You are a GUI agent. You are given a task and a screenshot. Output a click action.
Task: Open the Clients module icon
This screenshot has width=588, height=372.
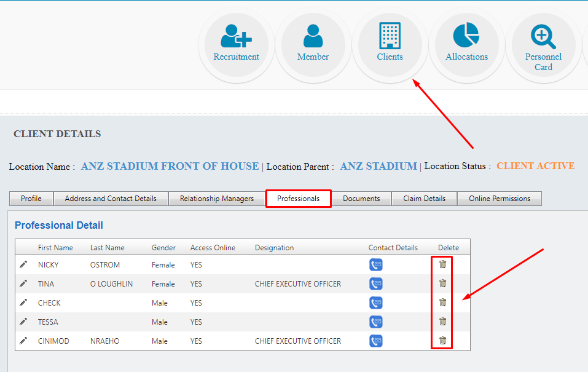click(390, 36)
